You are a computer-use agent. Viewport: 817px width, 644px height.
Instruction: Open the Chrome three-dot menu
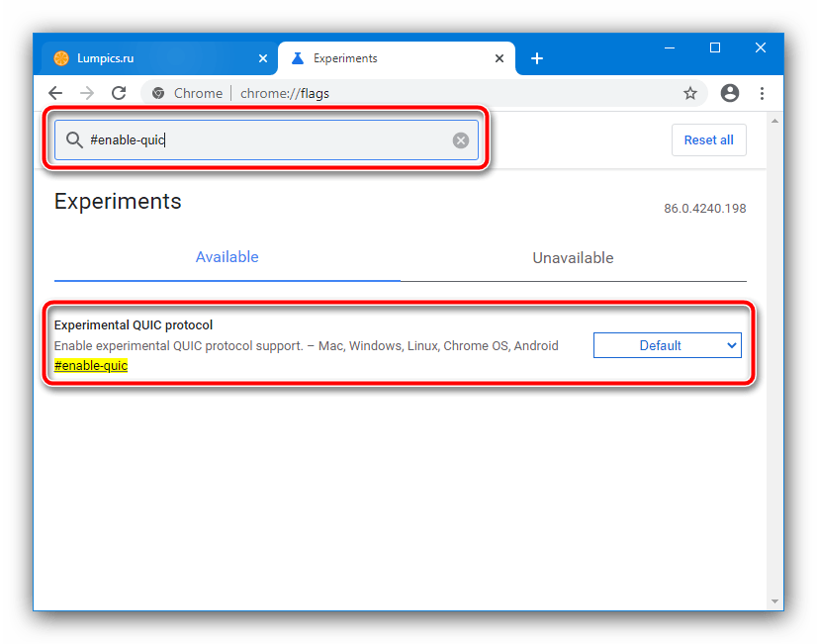tap(762, 93)
